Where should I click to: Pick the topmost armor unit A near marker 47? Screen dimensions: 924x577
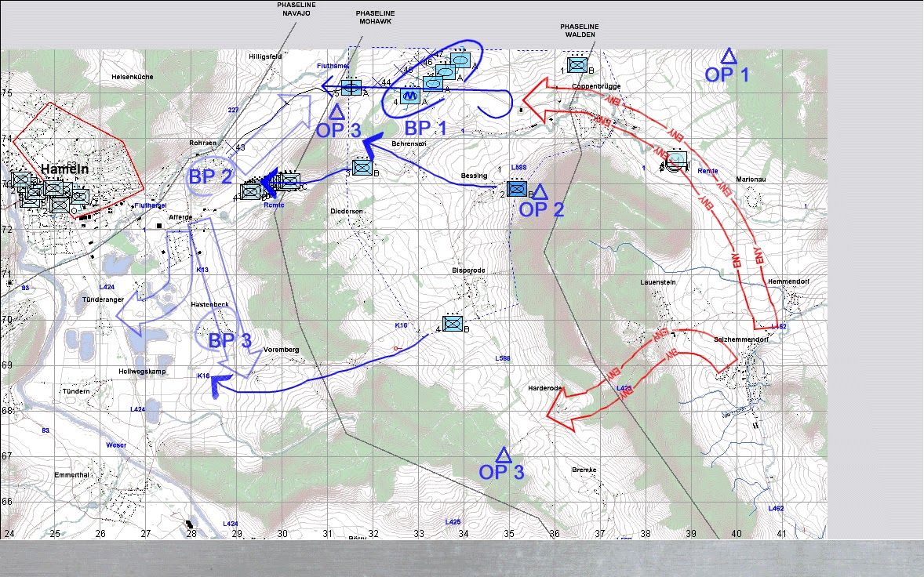coord(460,60)
